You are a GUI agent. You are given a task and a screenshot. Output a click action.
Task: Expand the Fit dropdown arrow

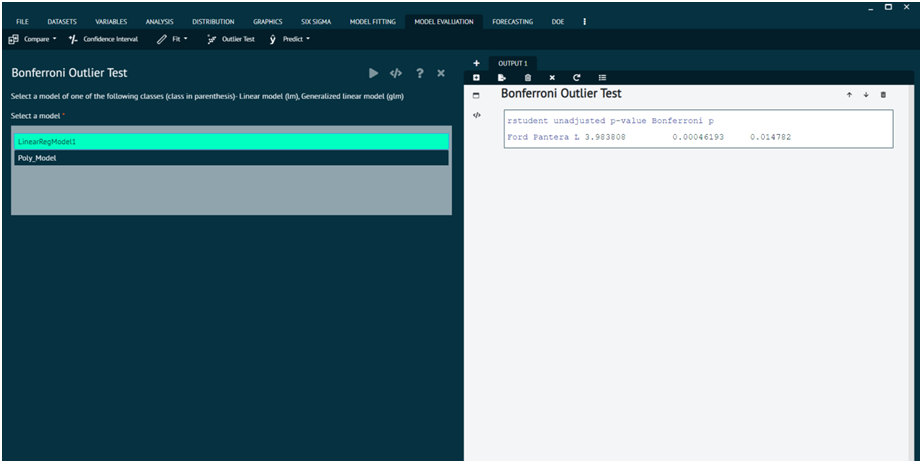click(186, 39)
